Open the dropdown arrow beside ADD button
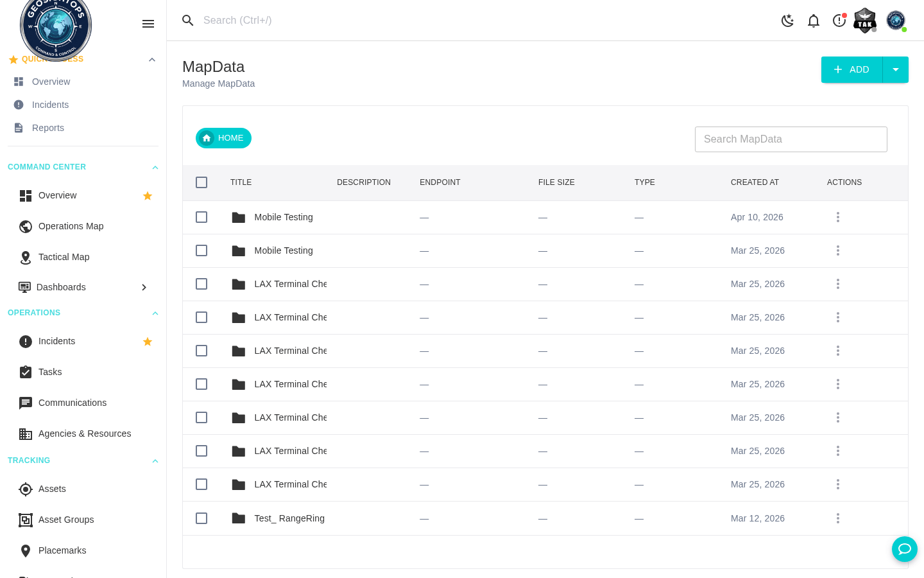This screenshot has width=924, height=578. point(896,69)
